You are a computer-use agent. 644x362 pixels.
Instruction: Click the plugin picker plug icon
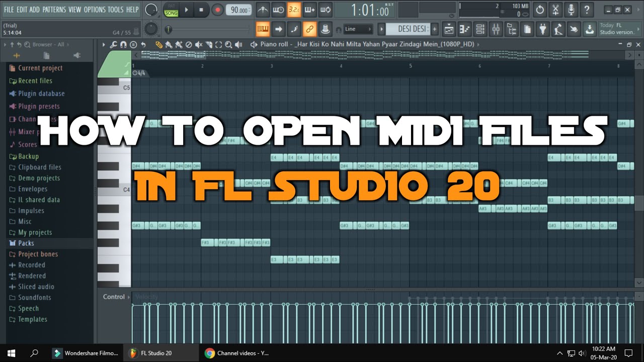pyautogui.click(x=542, y=29)
